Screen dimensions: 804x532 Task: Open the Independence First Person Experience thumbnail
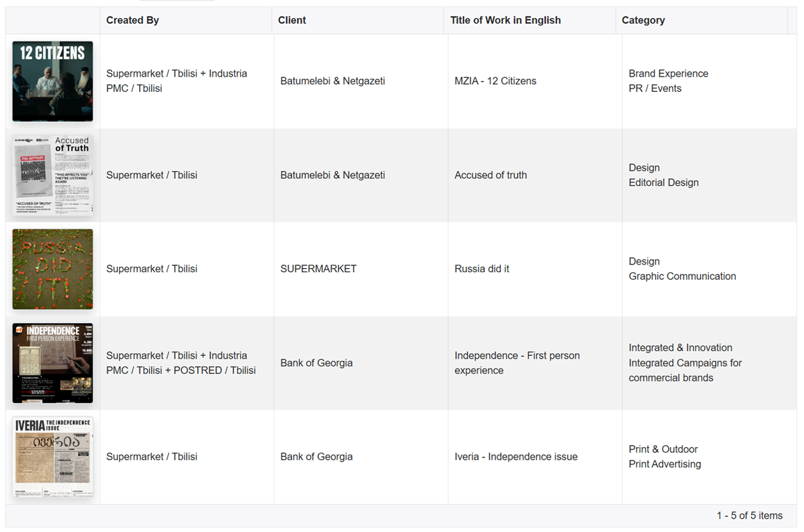pyautogui.click(x=52, y=363)
